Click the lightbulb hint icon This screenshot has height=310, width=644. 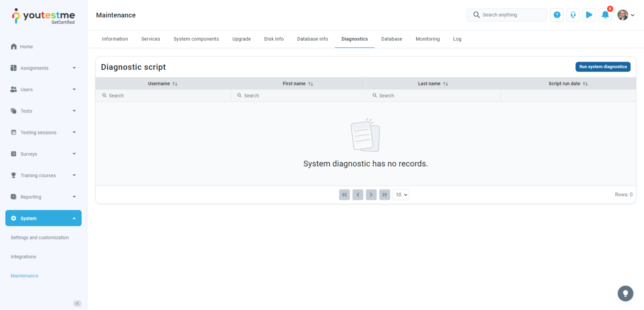[625, 293]
